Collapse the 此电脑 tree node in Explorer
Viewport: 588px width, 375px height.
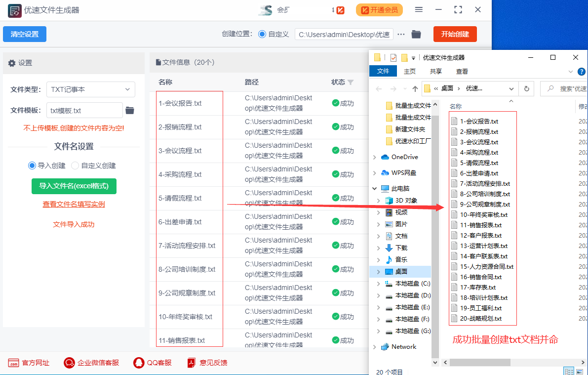point(375,188)
